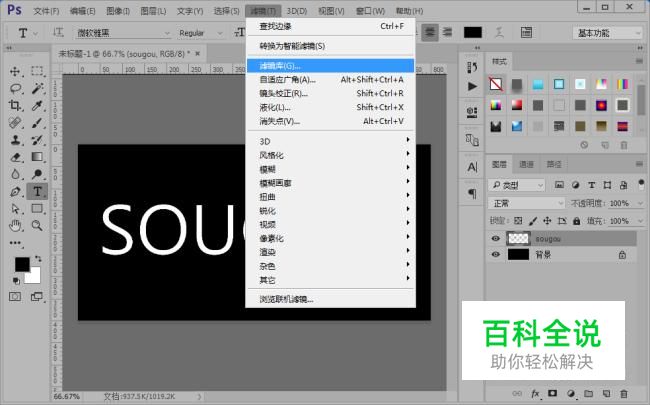Toggle lock position
Viewport: 650px width, 405px height.
click(x=547, y=221)
